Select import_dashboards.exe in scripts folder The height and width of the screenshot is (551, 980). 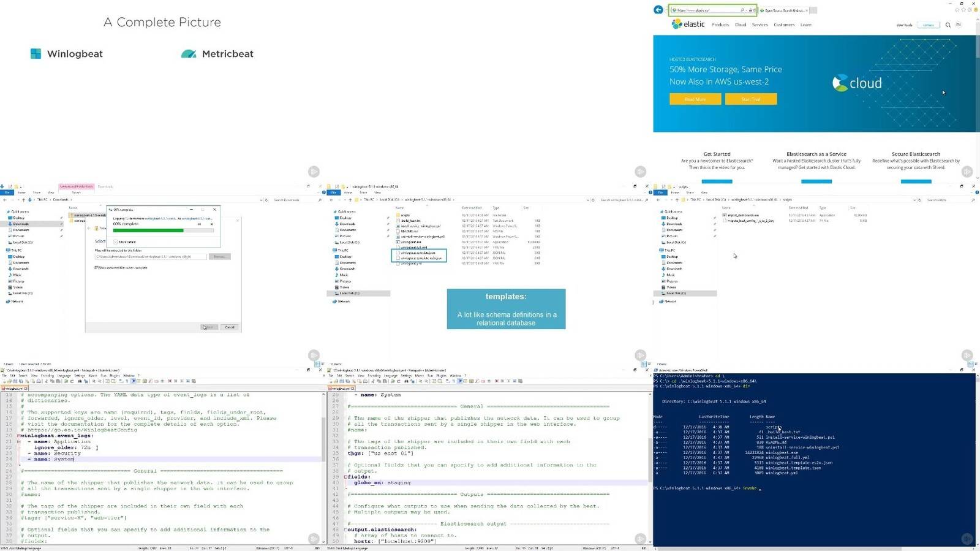point(741,215)
